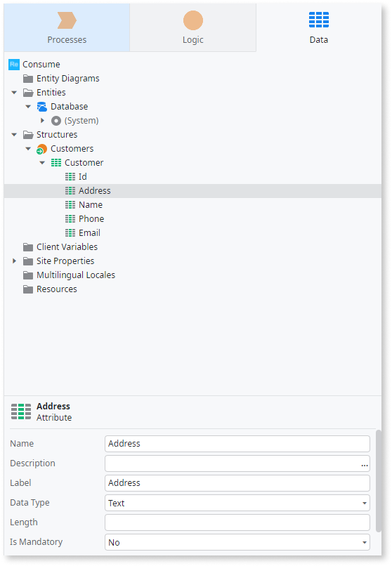The height and width of the screenshot is (566, 392).
Task: Collapse the Entities folder
Action: click(14, 93)
